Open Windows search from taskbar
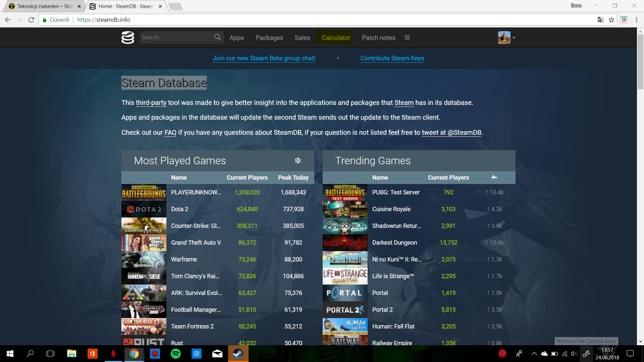 pyautogui.click(x=30, y=353)
